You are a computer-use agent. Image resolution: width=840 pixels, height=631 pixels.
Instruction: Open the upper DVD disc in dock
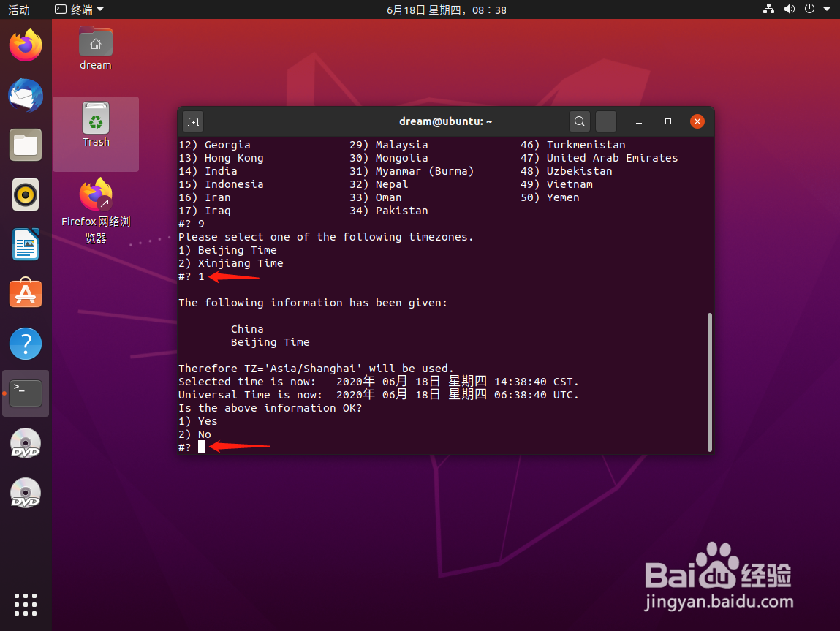pos(25,444)
